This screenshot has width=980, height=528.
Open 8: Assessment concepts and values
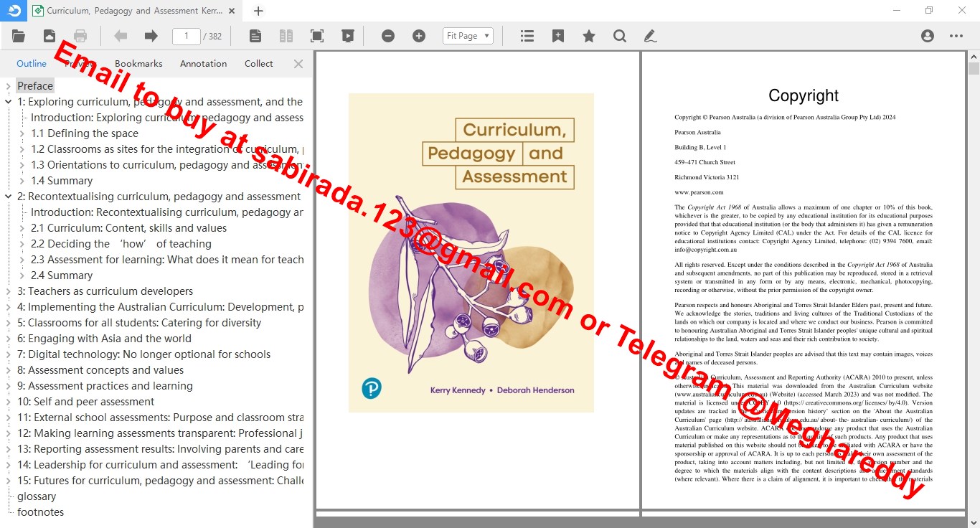coord(100,370)
